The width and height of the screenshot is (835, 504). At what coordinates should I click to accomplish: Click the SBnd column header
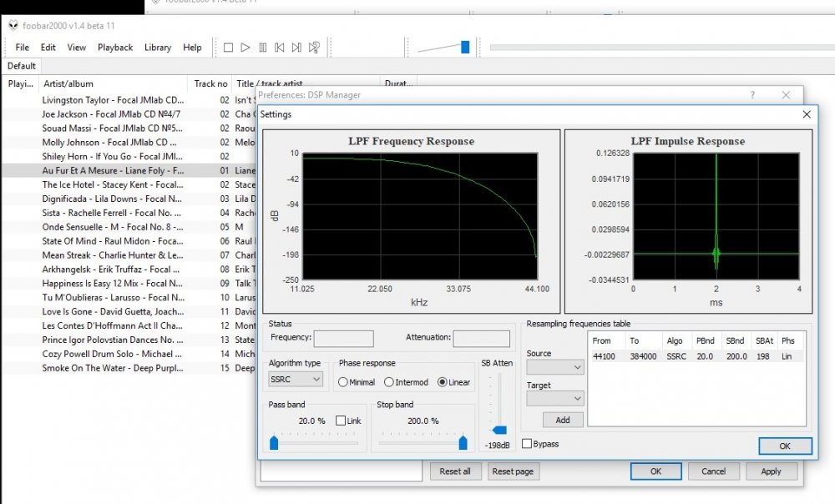coord(735,340)
